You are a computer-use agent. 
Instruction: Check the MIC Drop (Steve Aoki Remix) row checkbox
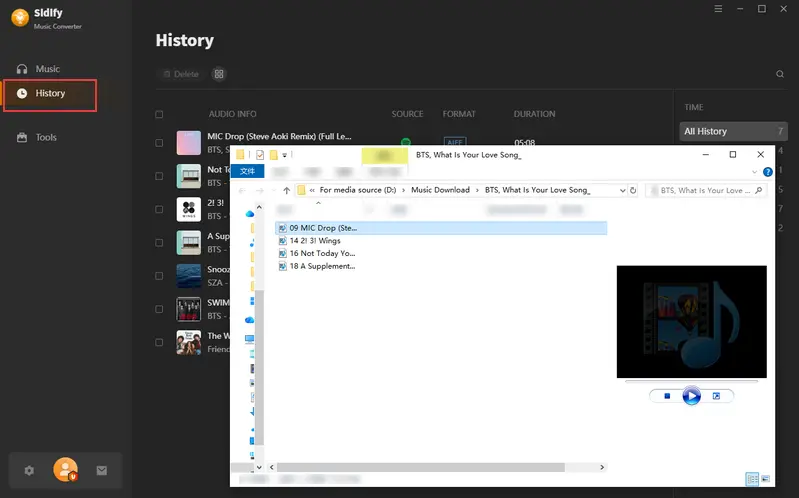click(159, 143)
